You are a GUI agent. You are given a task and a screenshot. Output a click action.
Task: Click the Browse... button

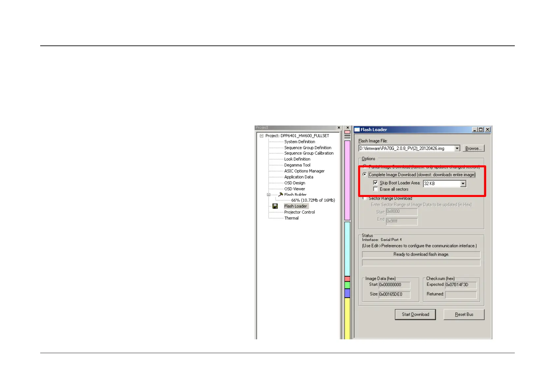[473, 149]
